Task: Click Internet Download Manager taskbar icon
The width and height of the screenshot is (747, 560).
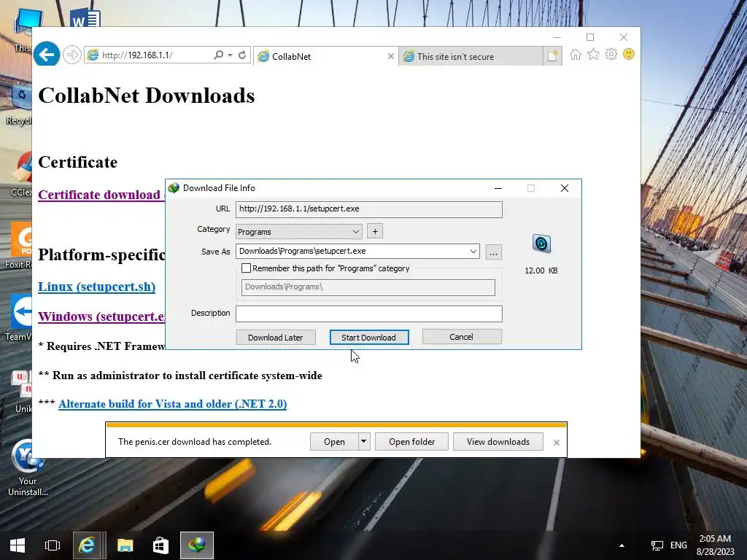Action: (x=197, y=545)
